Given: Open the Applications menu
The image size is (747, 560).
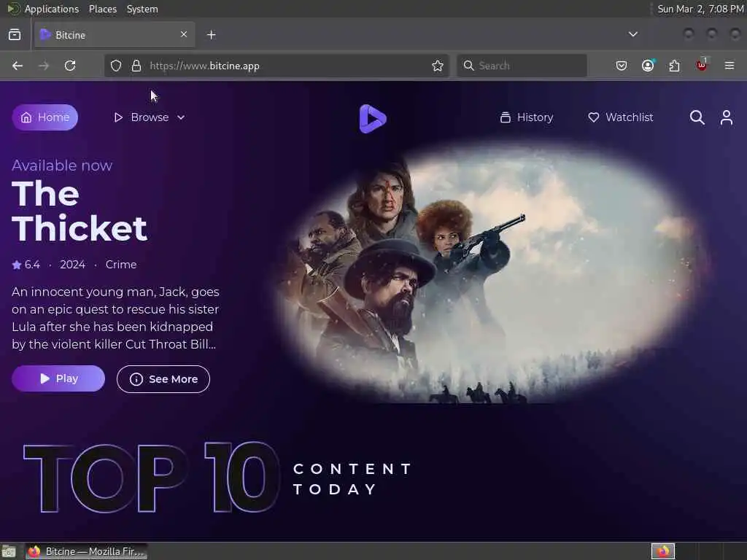Looking at the screenshot, I should pos(52,9).
